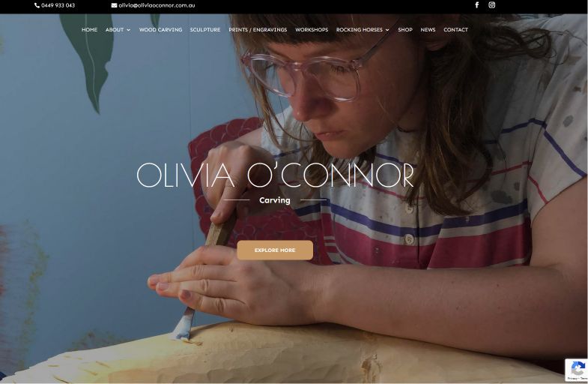The height and width of the screenshot is (384, 588).
Task: Open the Workshops page
Action: coord(312,30)
